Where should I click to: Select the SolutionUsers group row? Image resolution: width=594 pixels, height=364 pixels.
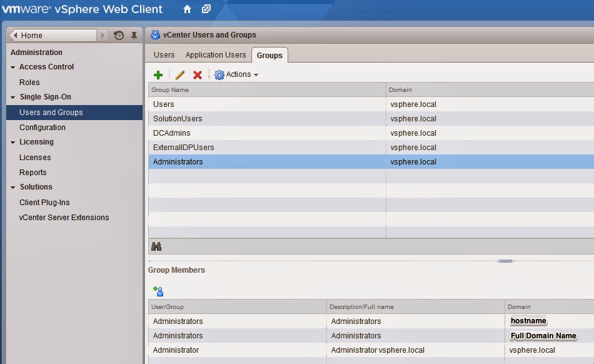click(371, 119)
